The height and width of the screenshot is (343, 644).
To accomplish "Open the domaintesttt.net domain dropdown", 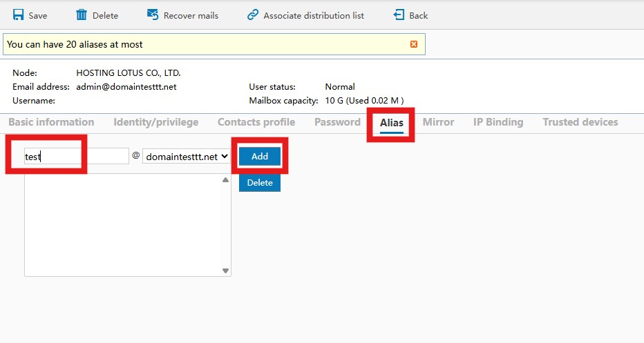I will [186, 157].
